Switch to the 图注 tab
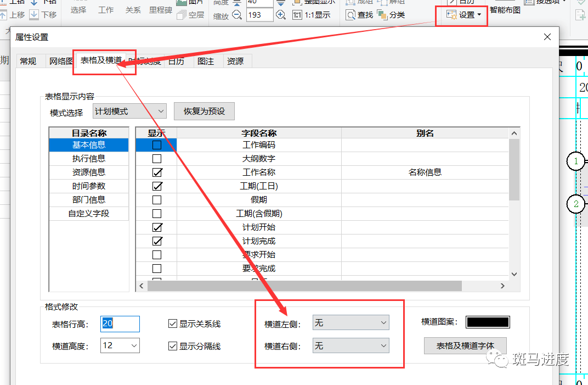Viewport: 588px width, 385px height. [206, 61]
